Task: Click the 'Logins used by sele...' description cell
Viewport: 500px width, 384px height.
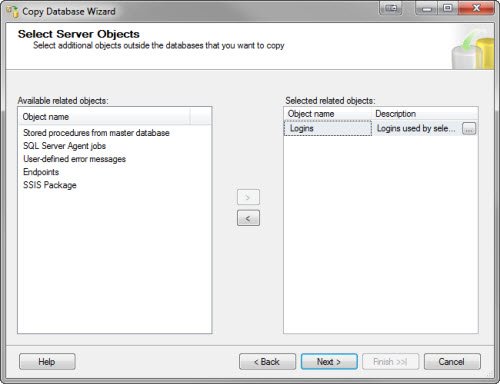Action: pos(416,128)
